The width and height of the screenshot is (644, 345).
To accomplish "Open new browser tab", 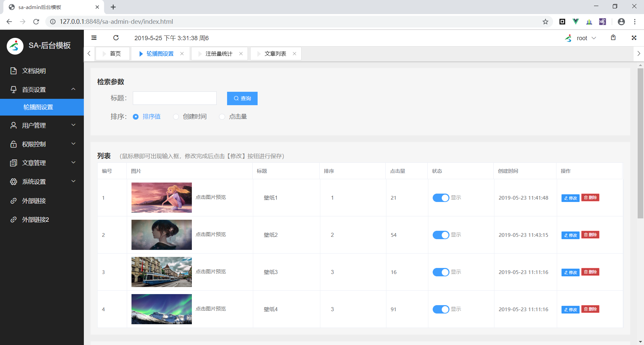I will 113,7.
